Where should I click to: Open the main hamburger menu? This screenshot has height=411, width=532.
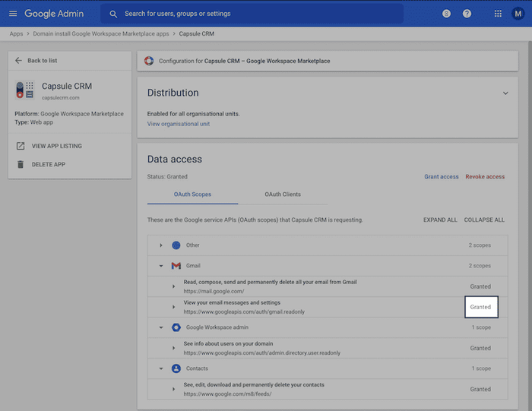[12, 14]
